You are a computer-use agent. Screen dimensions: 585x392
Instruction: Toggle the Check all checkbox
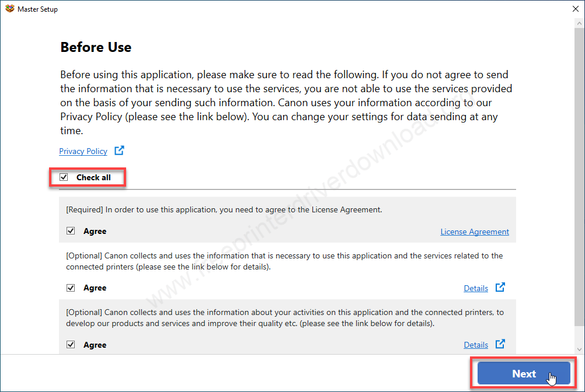tap(64, 177)
